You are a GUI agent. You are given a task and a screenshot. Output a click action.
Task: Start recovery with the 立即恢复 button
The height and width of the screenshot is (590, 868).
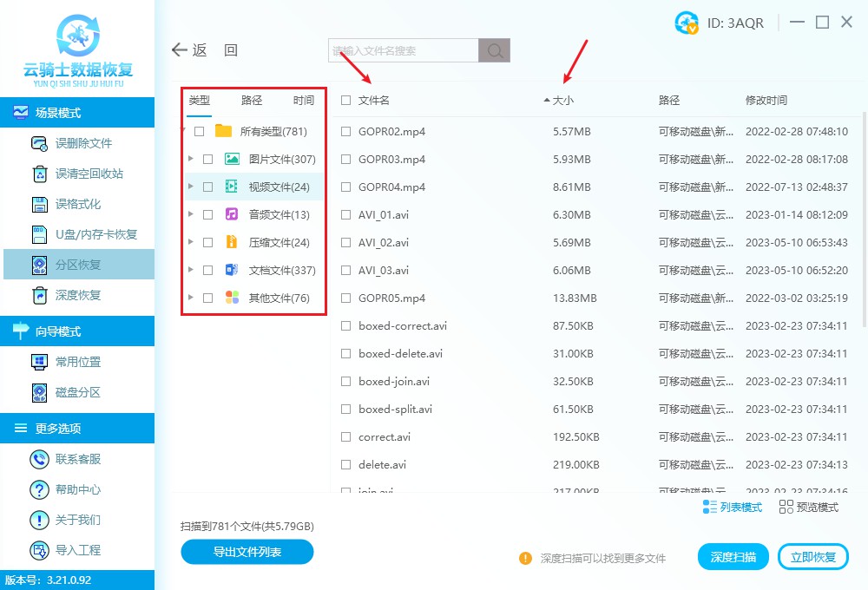pyautogui.click(x=812, y=556)
